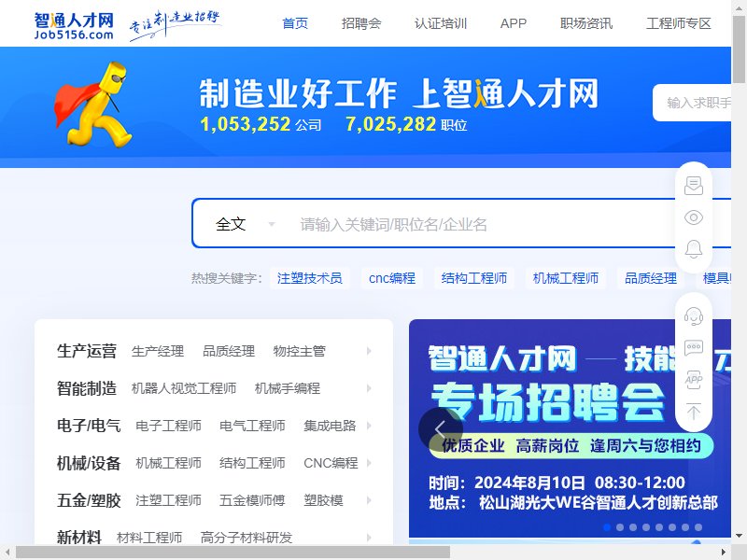
Task: Open the chat bubble message icon
Action: pos(694,348)
